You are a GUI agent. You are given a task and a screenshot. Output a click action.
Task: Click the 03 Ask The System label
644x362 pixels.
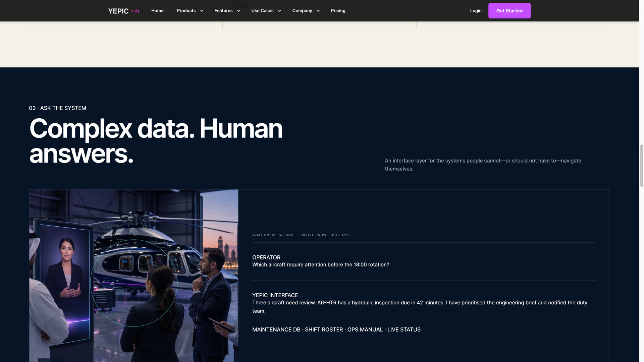pos(58,108)
